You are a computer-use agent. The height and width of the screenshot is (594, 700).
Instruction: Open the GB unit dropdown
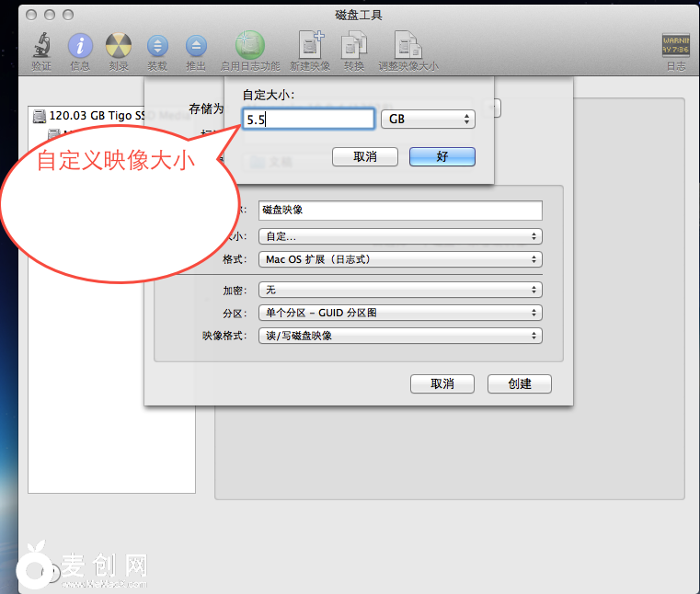pyautogui.click(x=428, y=120)
